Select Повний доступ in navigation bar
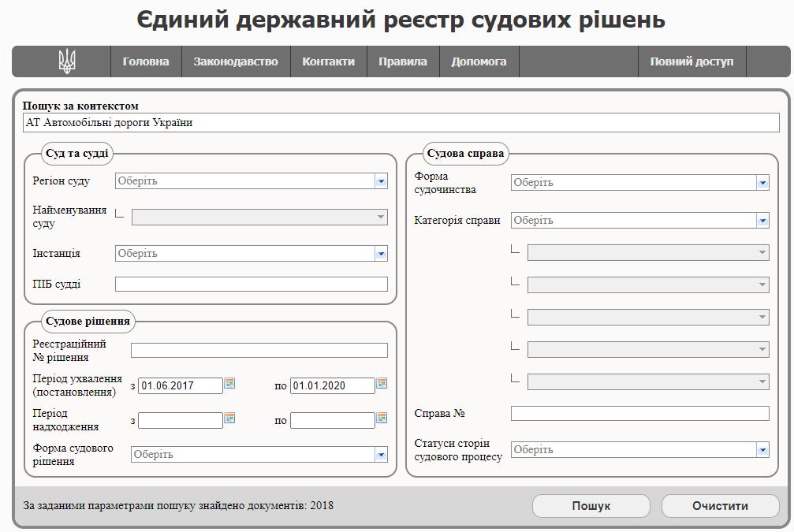This screenshot has height=532, width=794. pos(691,61)
